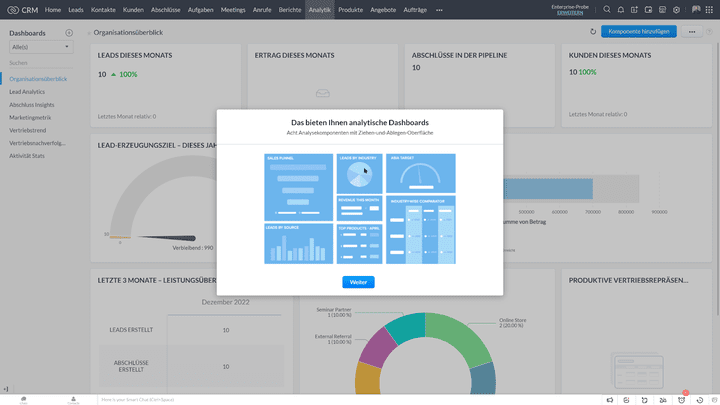Open the settings gear icon
Viewport: 720px width, 405px height.
[676, 10]
